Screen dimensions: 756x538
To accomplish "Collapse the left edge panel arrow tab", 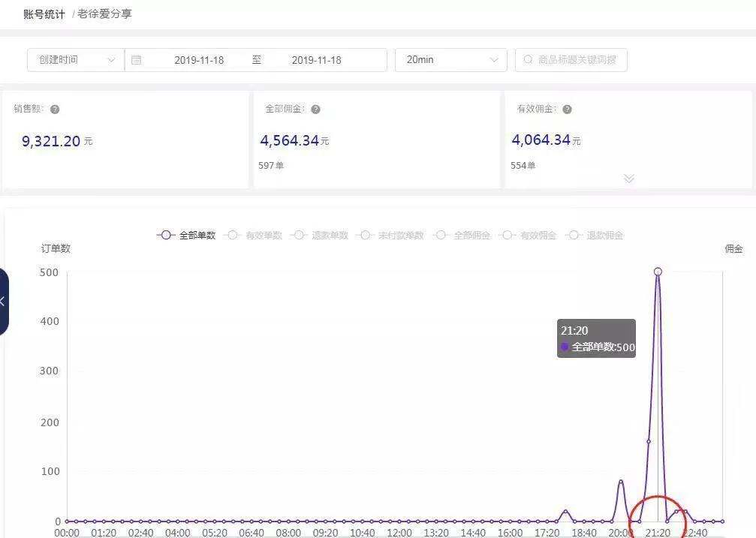I will pos(5,301).
